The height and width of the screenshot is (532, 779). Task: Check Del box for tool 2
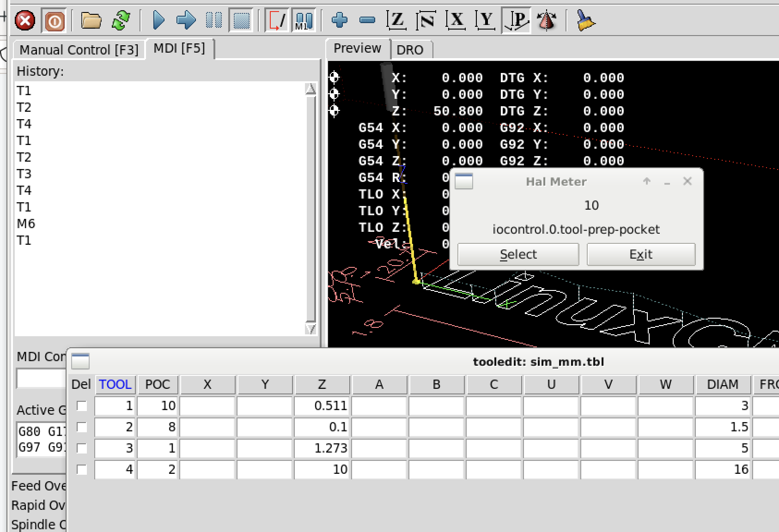click(x=82, y=427)
